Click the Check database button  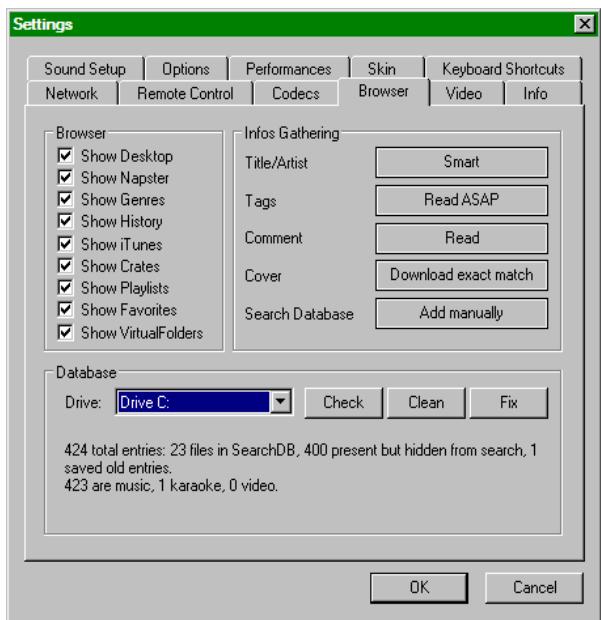click(343, 403)
